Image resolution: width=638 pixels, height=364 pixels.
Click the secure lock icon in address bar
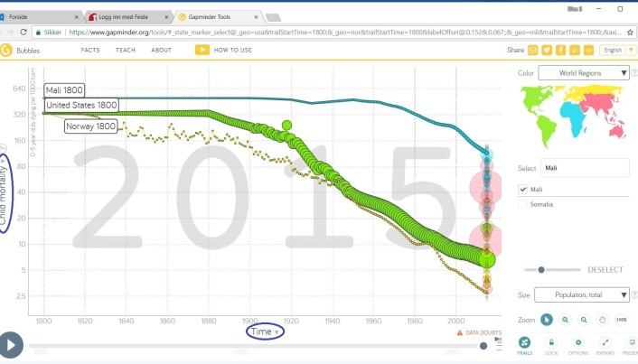38,33
